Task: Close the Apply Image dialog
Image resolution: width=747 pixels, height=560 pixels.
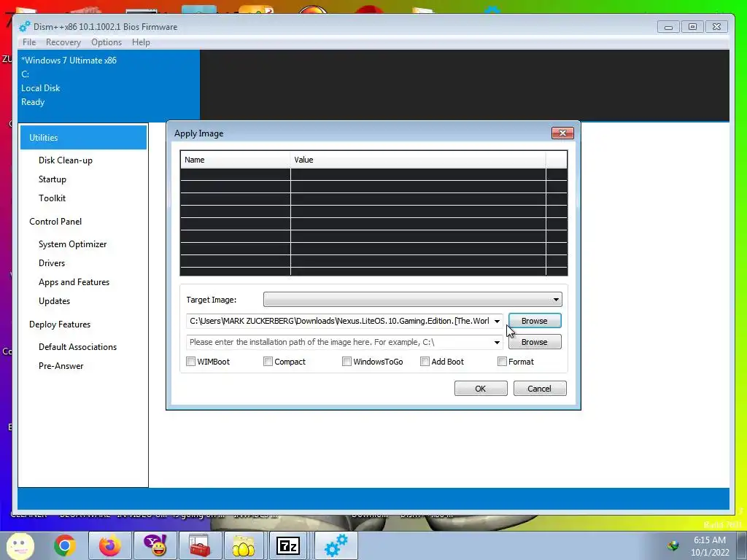Action: pyautogui.click(x=562, y=133)
